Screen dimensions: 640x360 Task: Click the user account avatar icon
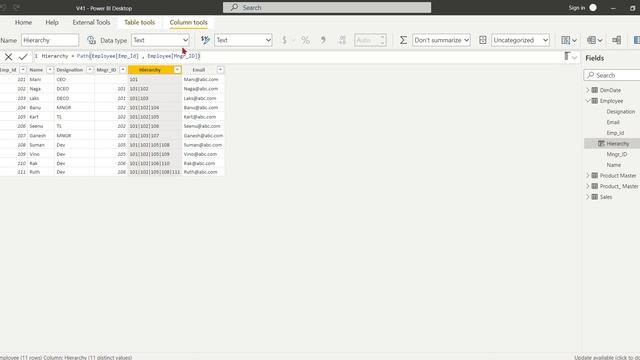[593, 7]
